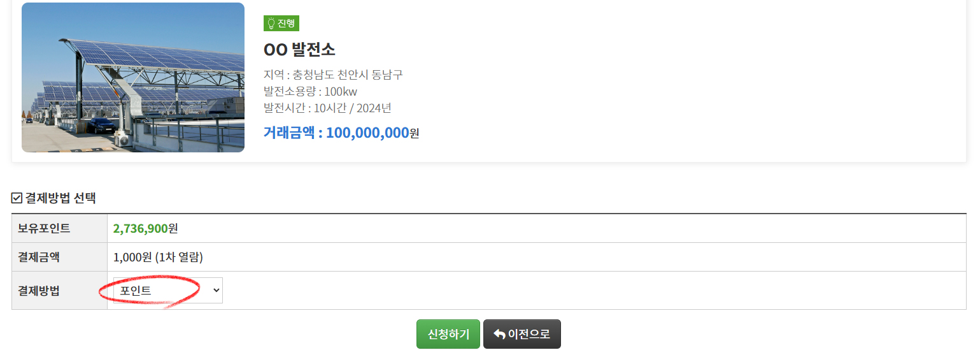The height and width of the screenshot is (350, 980).
Task: Click the chevron arrow of the 포인트 select
Action: 216,291
